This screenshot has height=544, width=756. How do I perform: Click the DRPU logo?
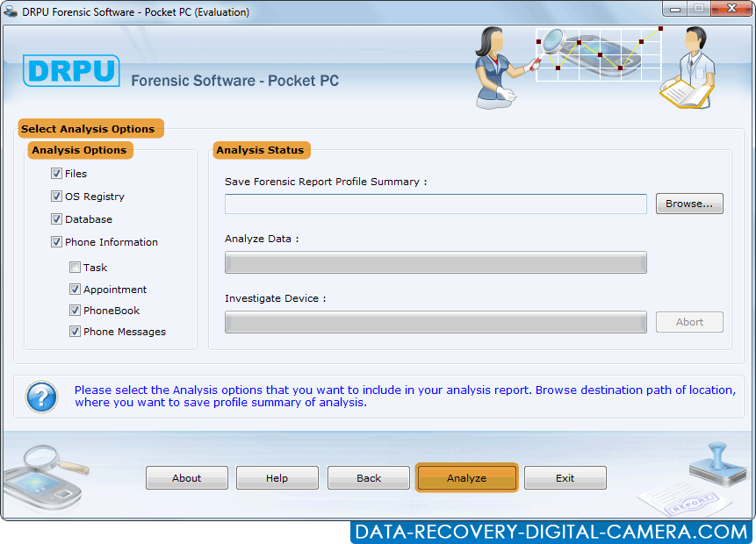coord(71,71)
